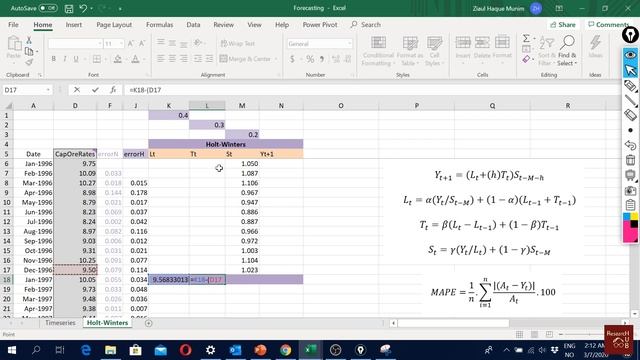Image resolution: width=640 pixels, height=360 pixels.
Task: Toggle Align Left
Action: point(161,59)
